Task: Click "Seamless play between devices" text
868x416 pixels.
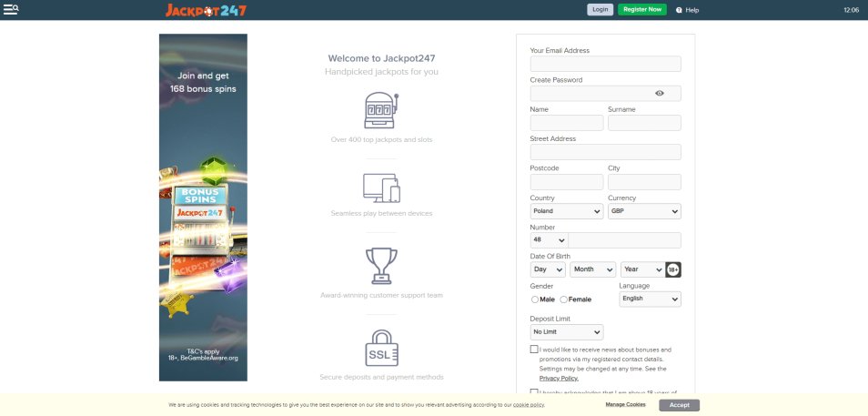Action: click(x=381, y=213)
